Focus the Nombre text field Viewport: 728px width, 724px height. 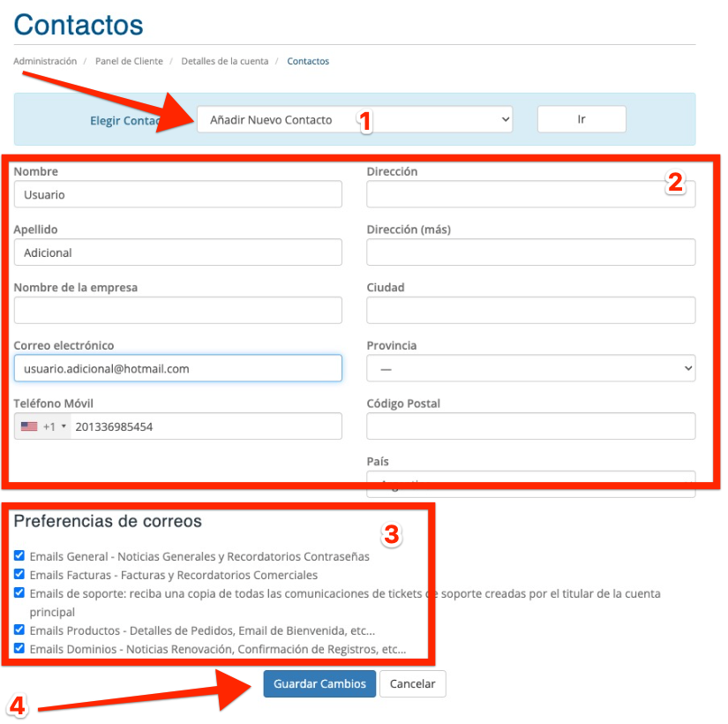177,194
